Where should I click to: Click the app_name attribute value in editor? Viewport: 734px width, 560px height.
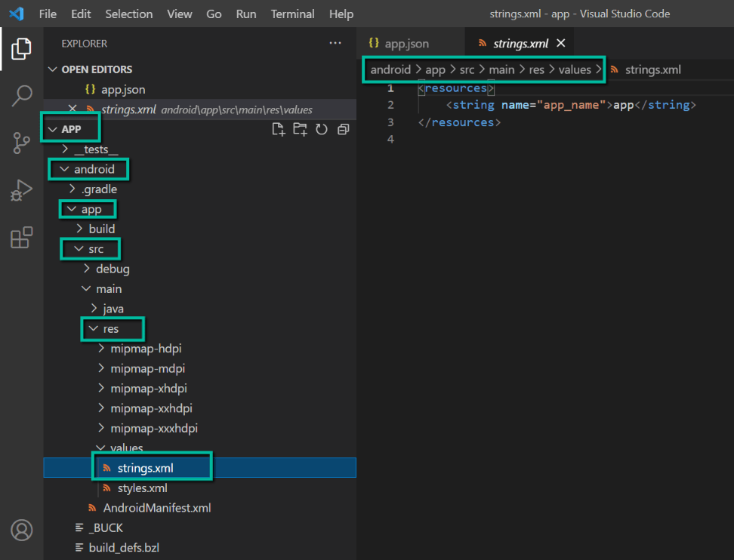[x=571, y=105]
